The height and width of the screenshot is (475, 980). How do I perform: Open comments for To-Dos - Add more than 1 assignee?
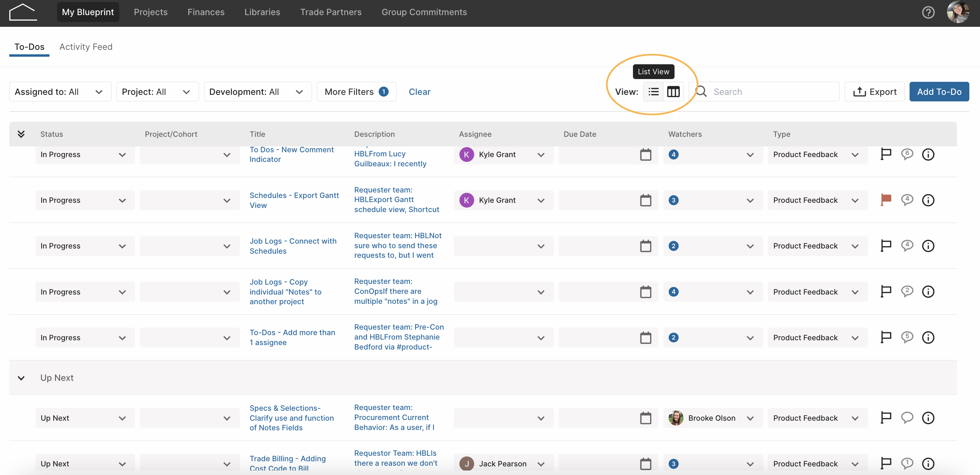coord(907,337)
